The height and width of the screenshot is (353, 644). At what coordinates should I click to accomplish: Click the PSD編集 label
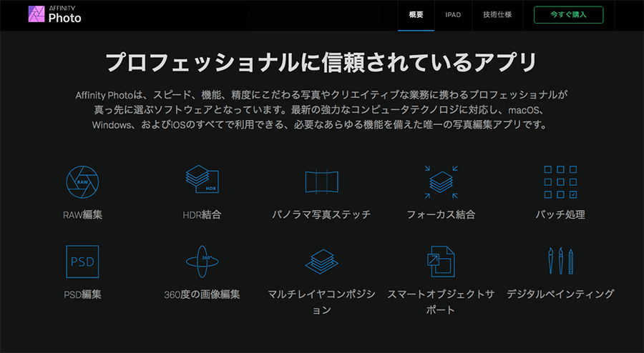click(82, 294)
